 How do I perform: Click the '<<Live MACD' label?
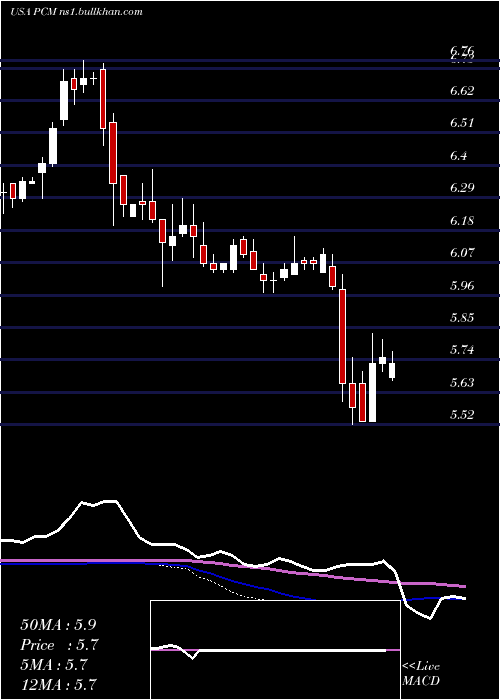click(421, 674)
